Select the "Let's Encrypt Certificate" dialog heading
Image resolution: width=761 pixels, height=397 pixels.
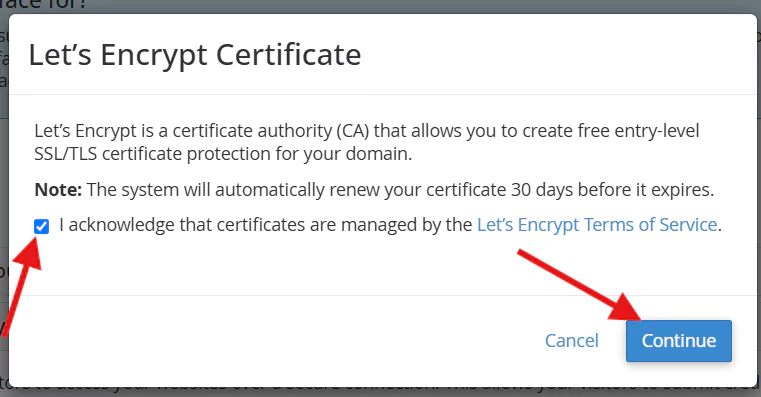point(195,54)
